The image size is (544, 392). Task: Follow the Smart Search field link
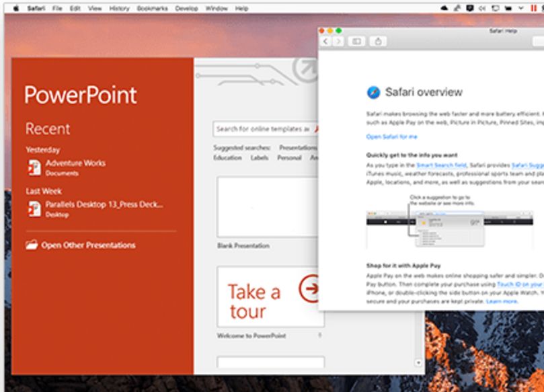(441, 165)
